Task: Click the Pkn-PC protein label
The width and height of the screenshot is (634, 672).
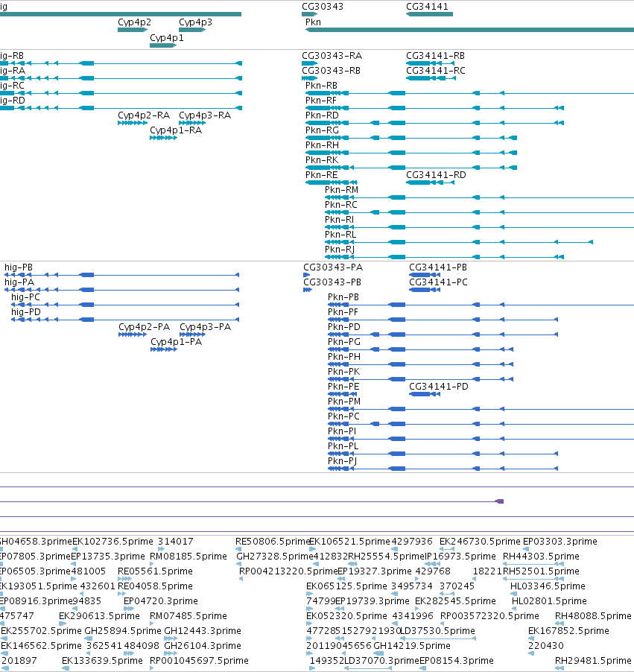Action: pyautogui.click(x=343, y=416)
